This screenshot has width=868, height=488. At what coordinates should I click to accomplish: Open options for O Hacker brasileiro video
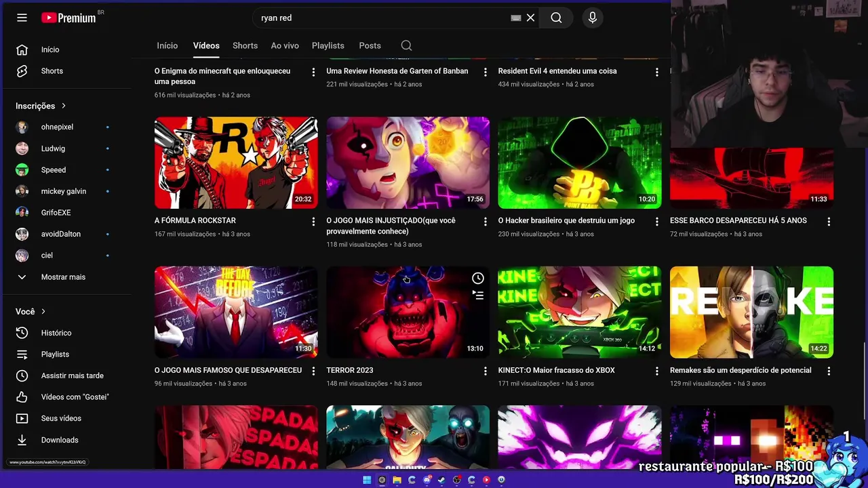pyautogui.click(x=656, y=221)
